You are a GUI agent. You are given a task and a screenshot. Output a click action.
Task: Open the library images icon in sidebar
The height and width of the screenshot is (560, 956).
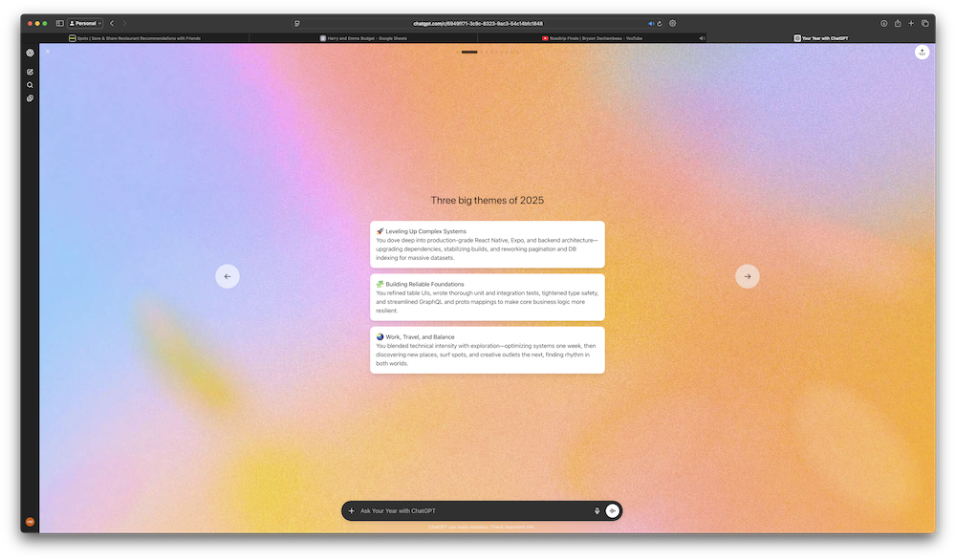pyautogui.click(x=31, y=98)
